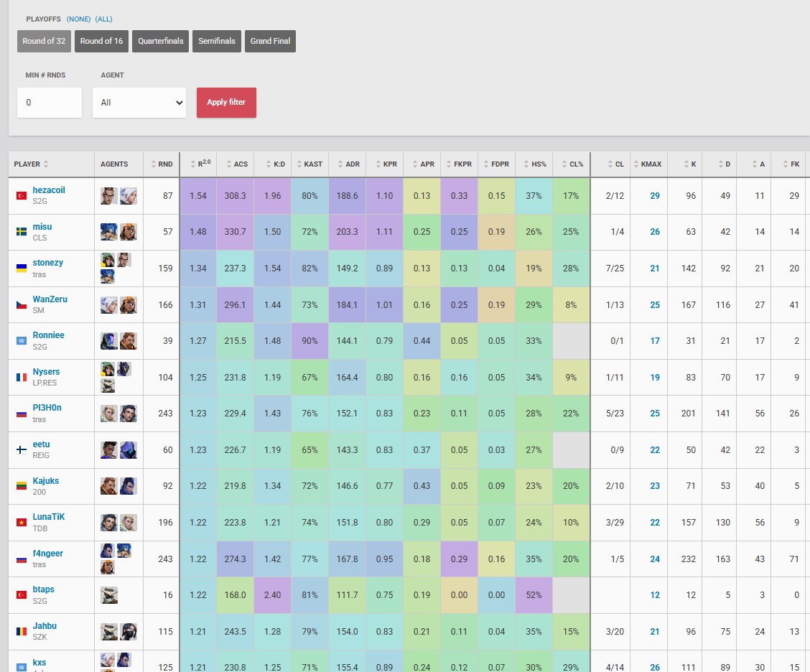Click Ronniee's first agent icon

pyautogui.click(x=109, y=341)
